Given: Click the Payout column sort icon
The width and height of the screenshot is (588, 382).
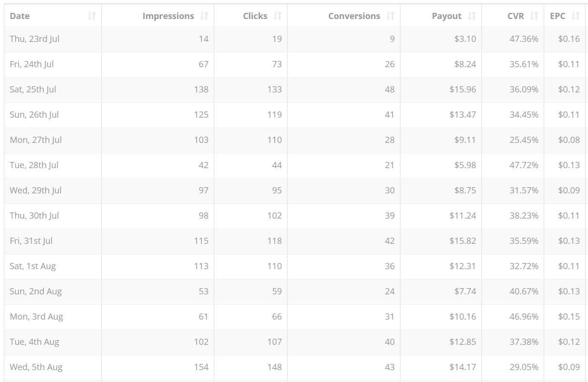Looking at the screenshot, I should (472, 16).
